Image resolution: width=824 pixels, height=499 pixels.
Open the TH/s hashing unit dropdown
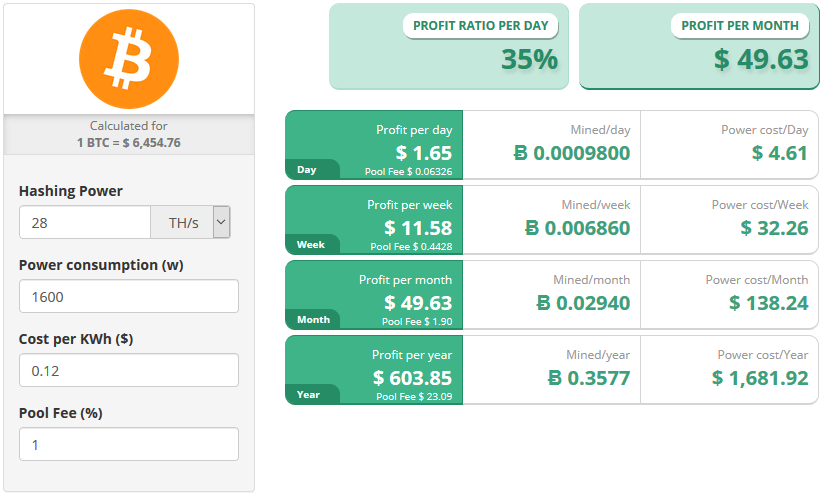coord(191,222)
